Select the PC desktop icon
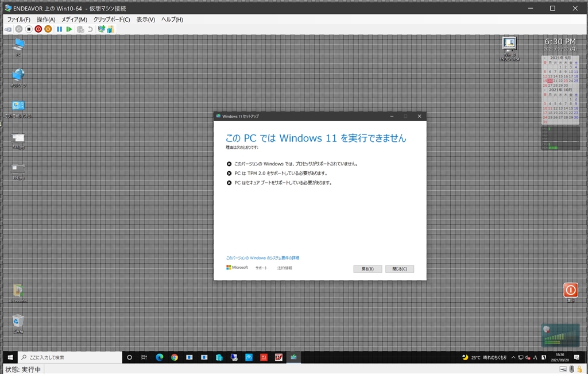Screen dimensions: 588x374 point(18,47)
